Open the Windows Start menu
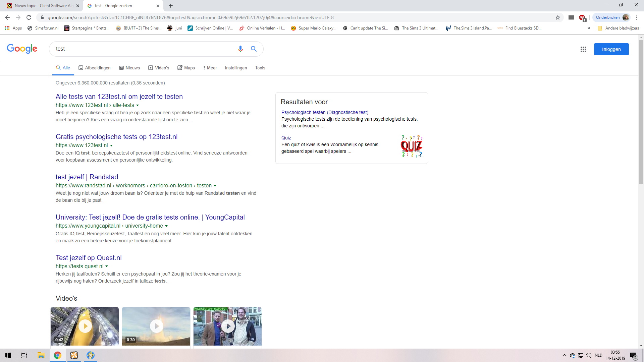 tap(8, 355)
